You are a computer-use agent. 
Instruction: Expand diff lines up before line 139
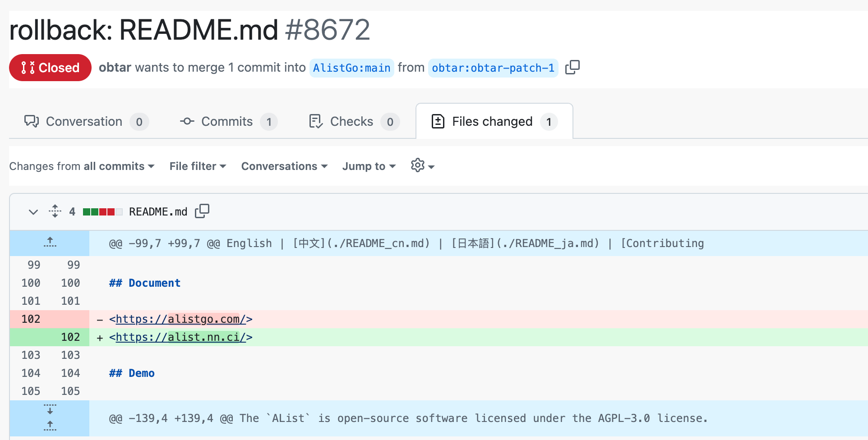coord(50,425)
